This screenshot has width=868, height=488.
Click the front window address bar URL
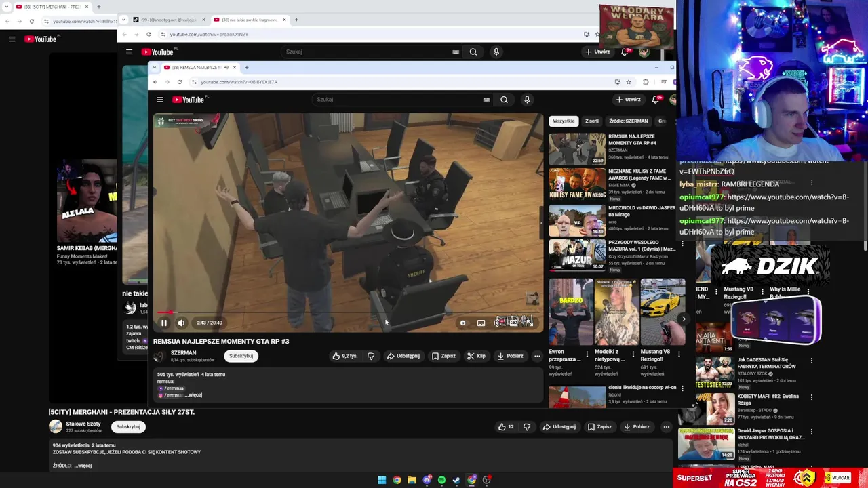[x=239, y=82]
